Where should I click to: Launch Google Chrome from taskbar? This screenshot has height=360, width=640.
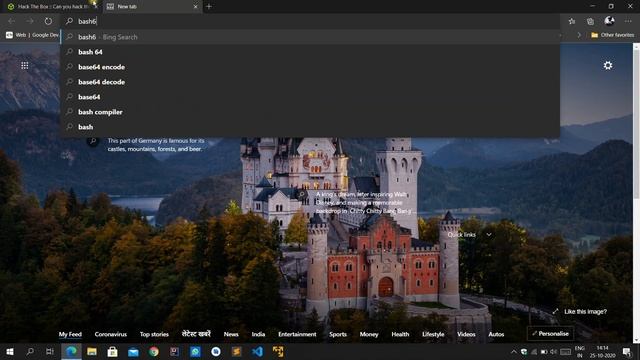point(154,351)
